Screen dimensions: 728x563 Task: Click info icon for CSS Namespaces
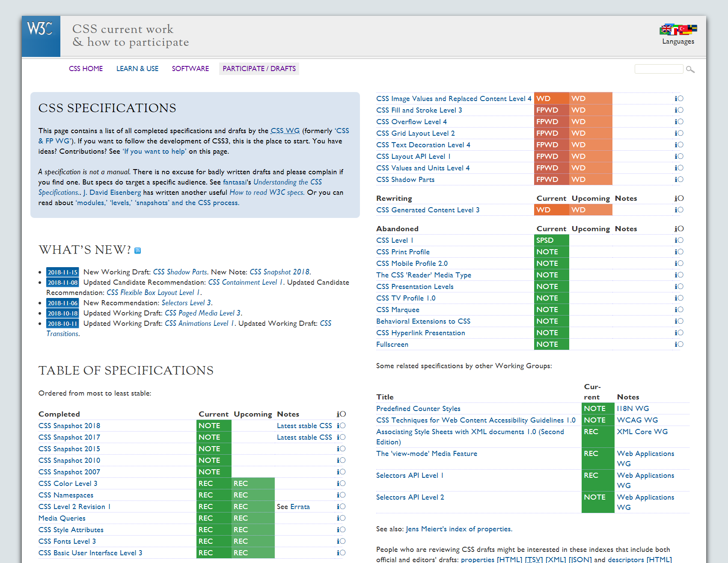coord(341,495)
